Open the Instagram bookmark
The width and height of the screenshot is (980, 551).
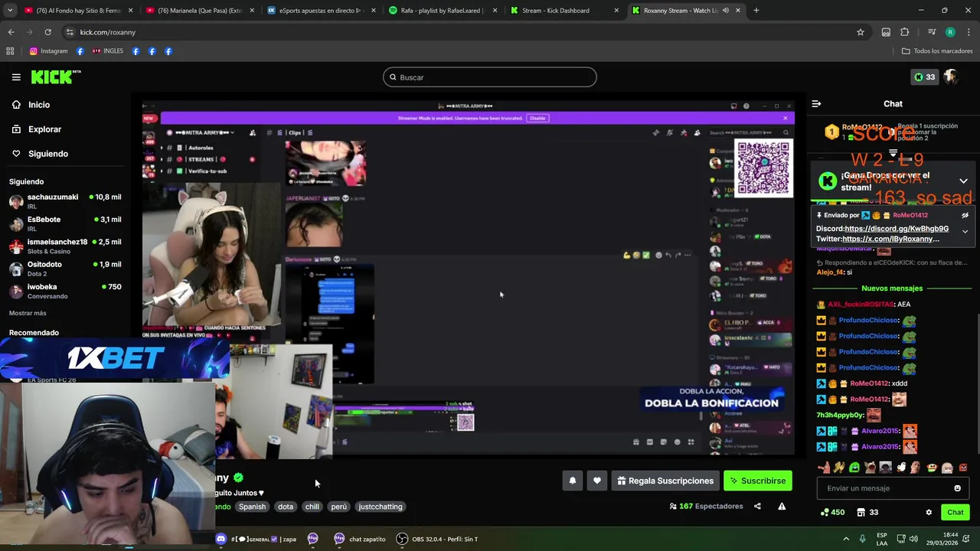(48, 51)
